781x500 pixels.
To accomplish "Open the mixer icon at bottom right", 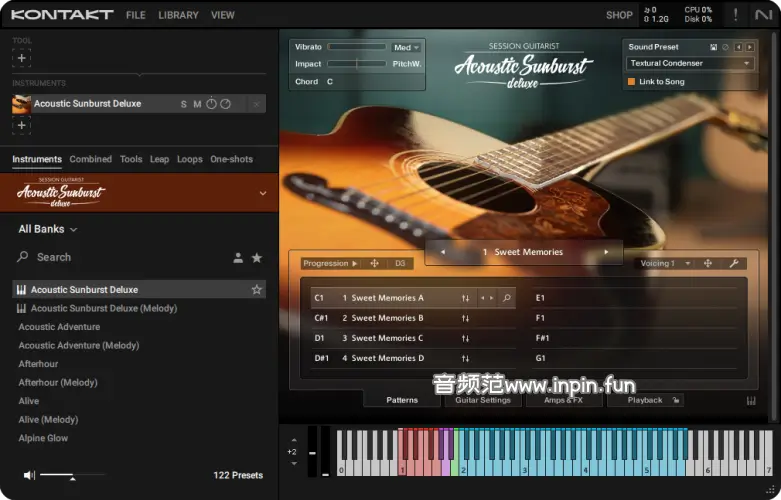I will 751,401.
